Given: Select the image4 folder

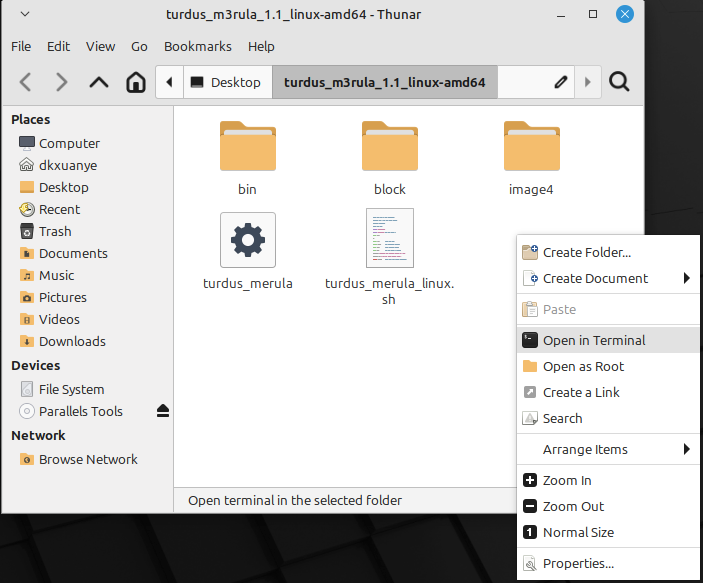Looking at the screenshot, I should click(530, 148).
